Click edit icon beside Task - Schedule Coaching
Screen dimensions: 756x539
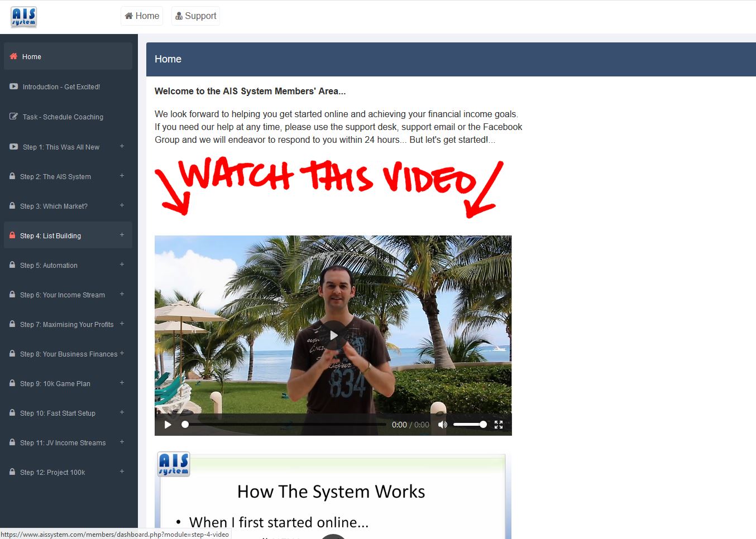pyautogui.click(x=13, y=117)
